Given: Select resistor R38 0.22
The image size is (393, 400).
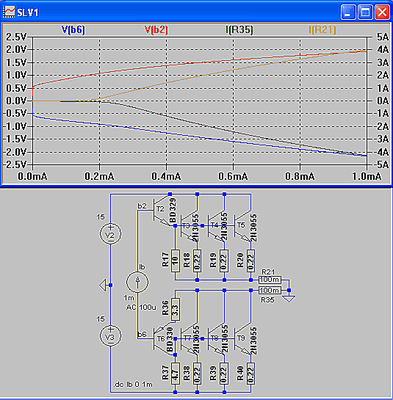Looking at the screenshot, I should [197, 373].
